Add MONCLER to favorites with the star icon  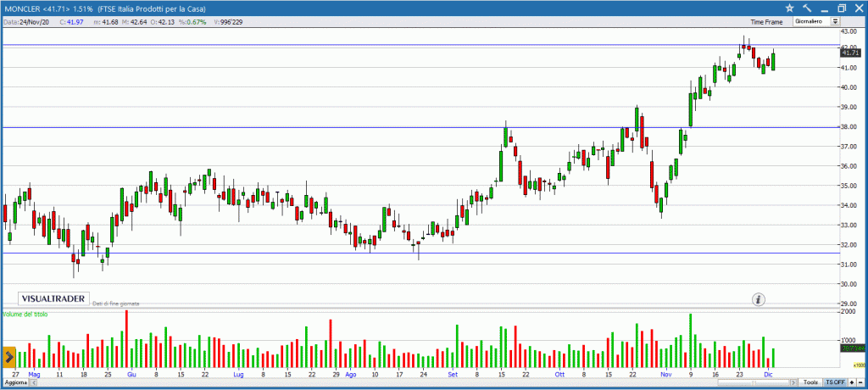789,8
